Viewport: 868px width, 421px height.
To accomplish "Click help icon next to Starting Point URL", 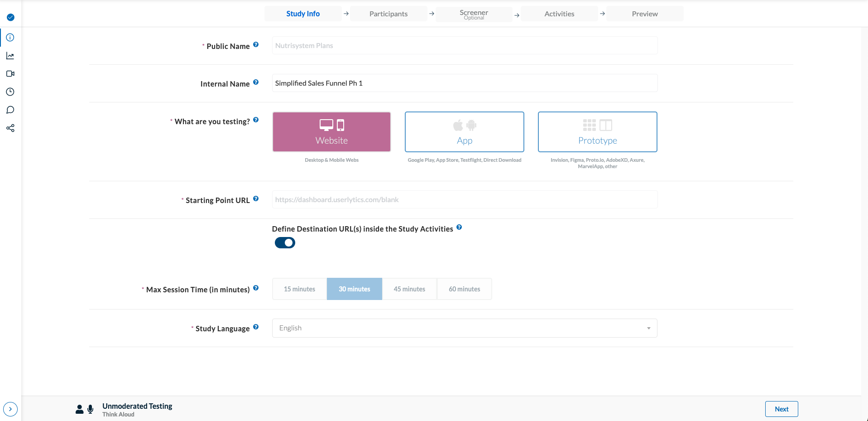I will tap(256, 198).
